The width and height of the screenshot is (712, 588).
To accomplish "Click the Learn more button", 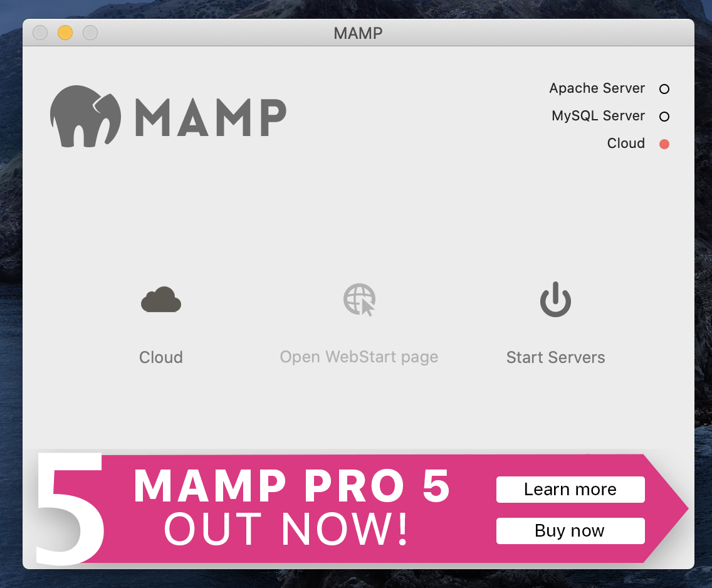I will coord(570,490).
